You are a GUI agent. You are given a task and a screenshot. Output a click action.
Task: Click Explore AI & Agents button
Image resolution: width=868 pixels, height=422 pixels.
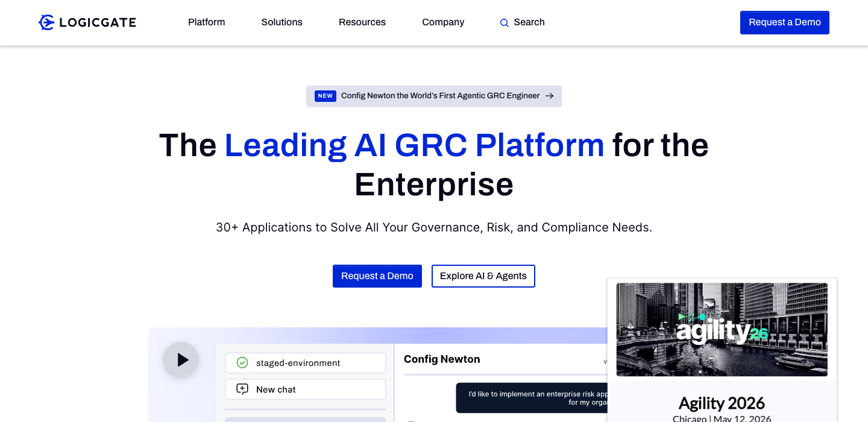(483, 276)
